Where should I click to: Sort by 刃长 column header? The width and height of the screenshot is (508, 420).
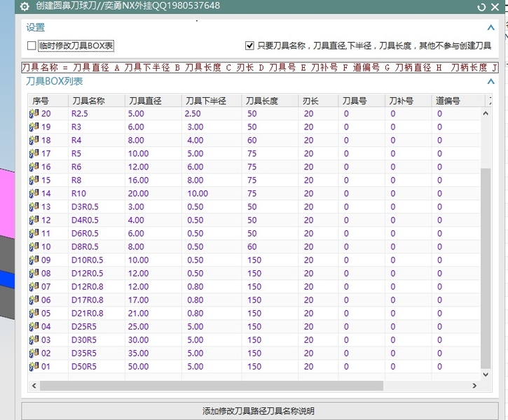click(x=318, y=101)
